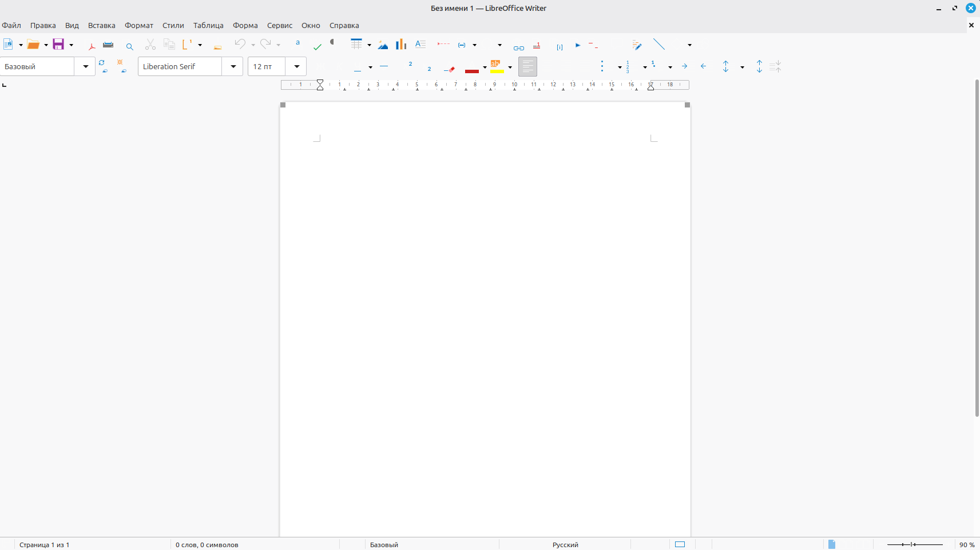Click the red font color swatch
The height and width of the screenshot is (550, 980).
coord(471,70)
